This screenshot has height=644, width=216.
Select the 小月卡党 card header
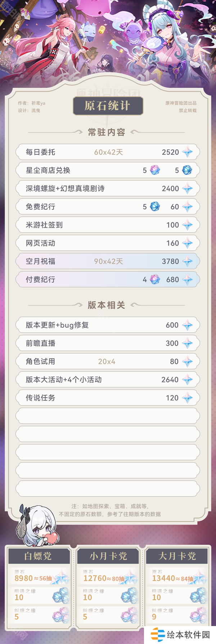[108, 556]
